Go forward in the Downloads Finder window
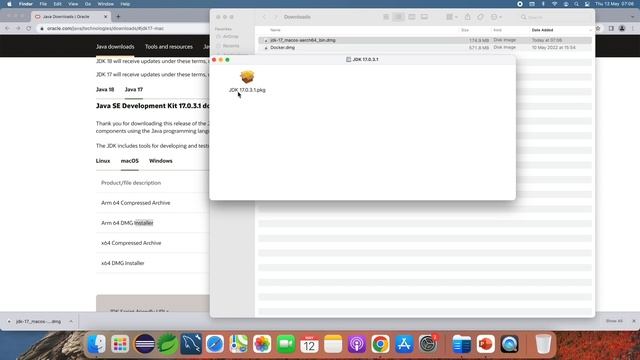This screenshot has width=640, height=360. (x=276, y=17)
